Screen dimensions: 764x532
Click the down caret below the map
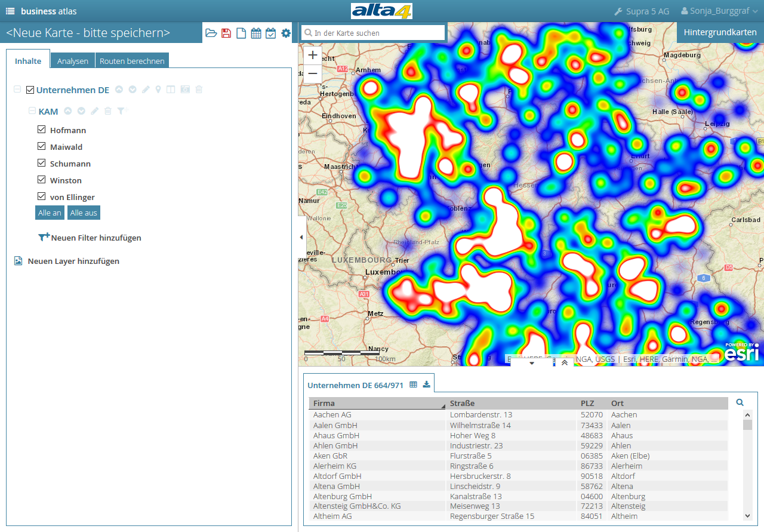[x=532, y=362]
